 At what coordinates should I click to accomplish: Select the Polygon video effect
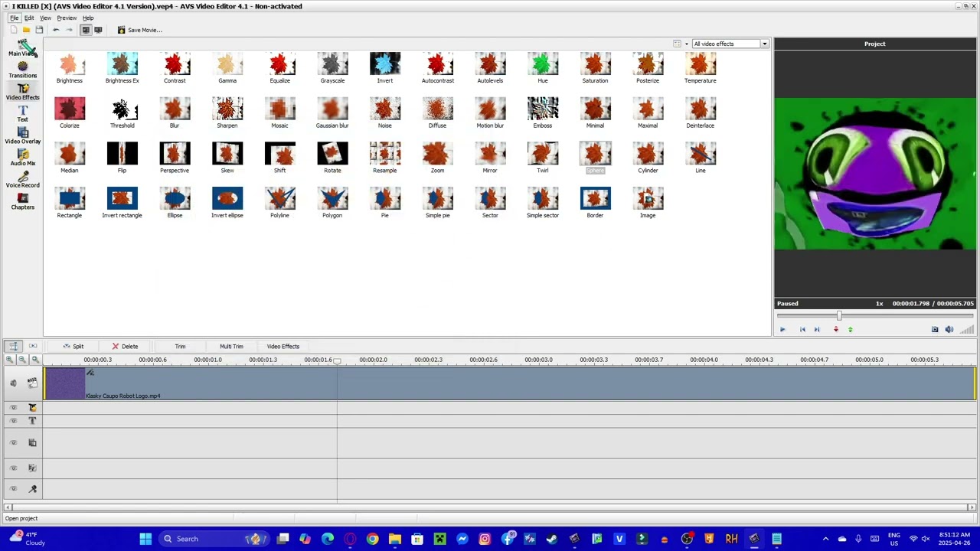point(332,203)
